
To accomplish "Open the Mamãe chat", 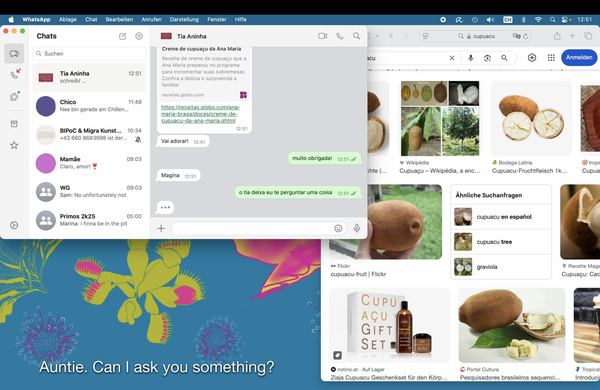I will [89, 163].
